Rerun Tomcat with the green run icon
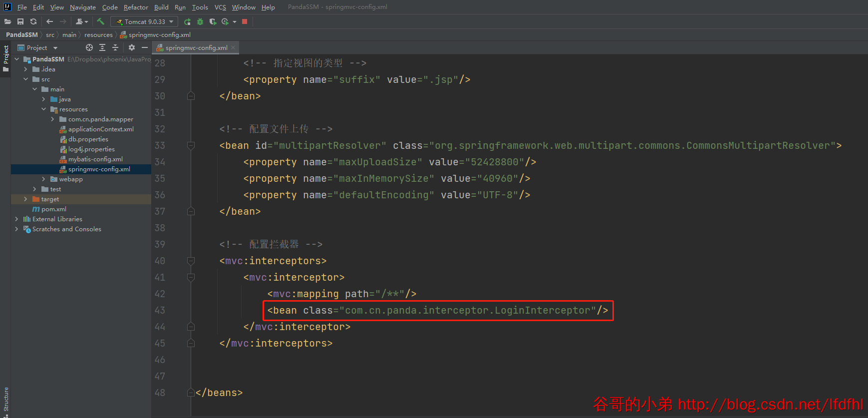The width and height of the screenshot is (868, 418). click(187, 21)
